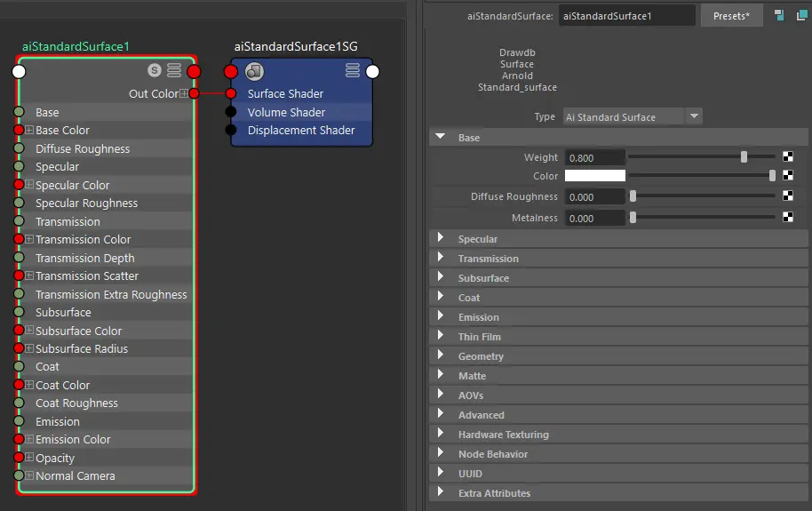812x511 pixels.
Task: Click the Out Color red output port
Action: pos(194,93)
